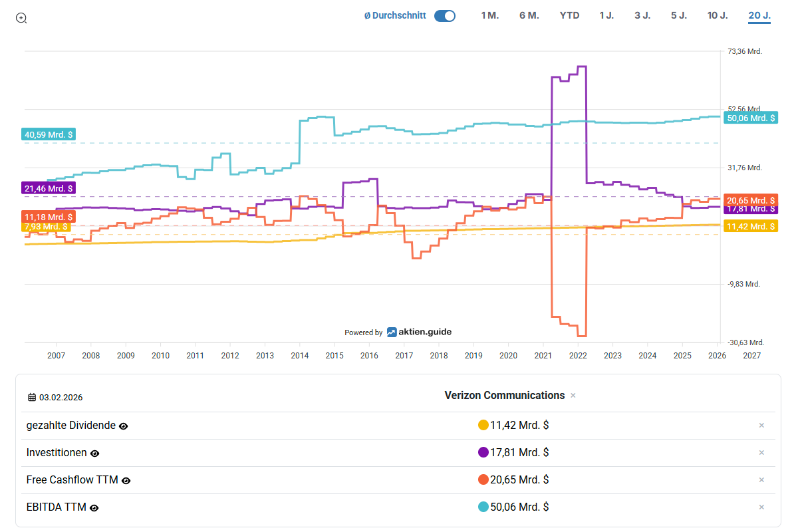Remove the EBITDA TTM row
796x532 pixels.
(x=761, y=507)
